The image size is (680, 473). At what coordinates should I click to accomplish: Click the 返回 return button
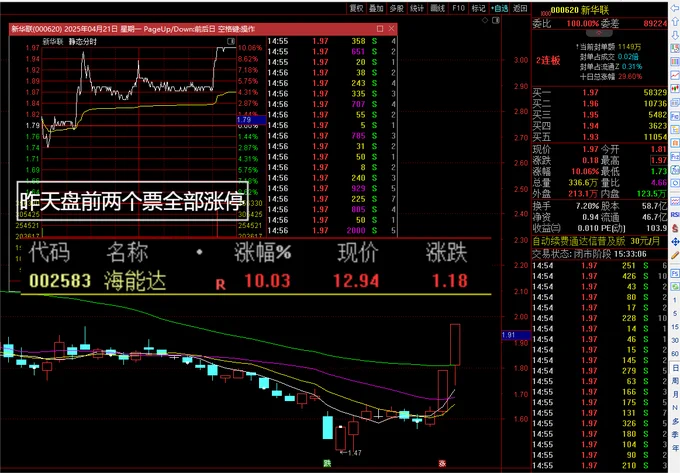[x=520, y=8]
